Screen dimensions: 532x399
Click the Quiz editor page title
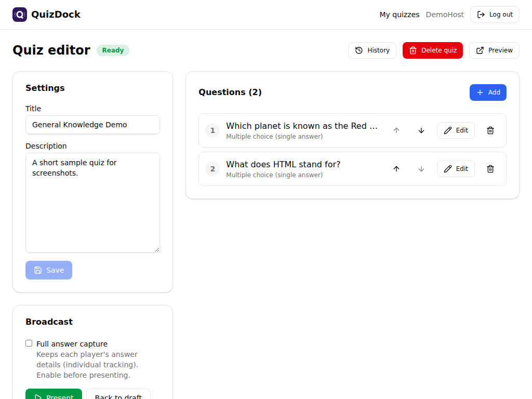(51, 50)
